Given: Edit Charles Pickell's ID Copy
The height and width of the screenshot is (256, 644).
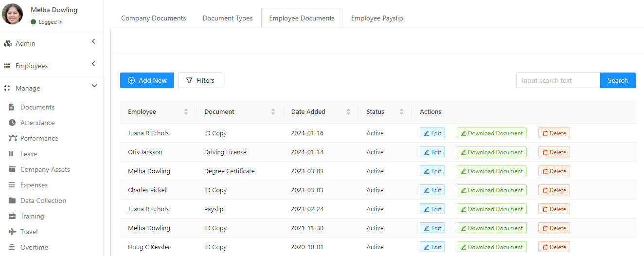Looking at the screenshot, I should pyautogui.click(x=432, y=190).
